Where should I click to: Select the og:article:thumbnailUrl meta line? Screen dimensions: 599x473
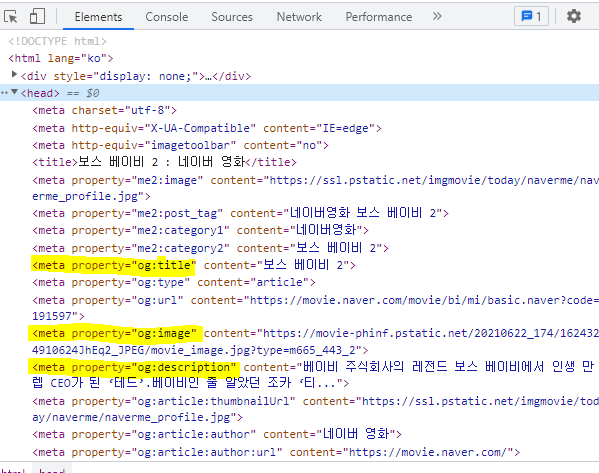point(315,409)
